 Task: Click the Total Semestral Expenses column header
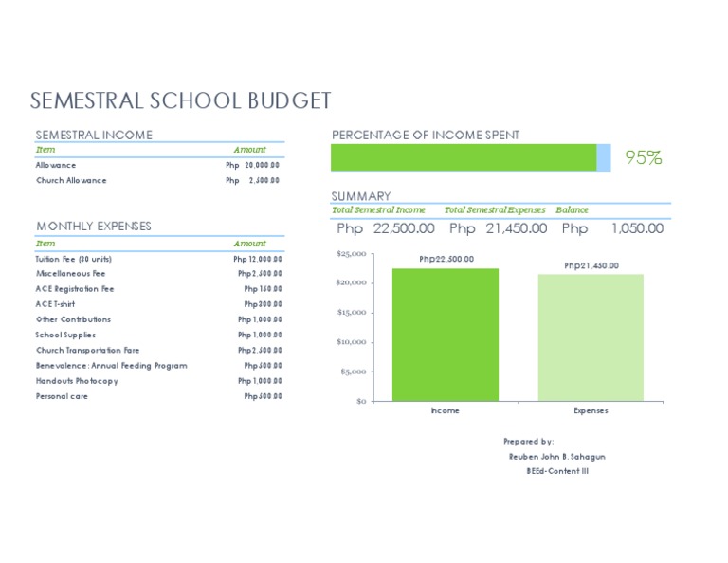point(495,210)
